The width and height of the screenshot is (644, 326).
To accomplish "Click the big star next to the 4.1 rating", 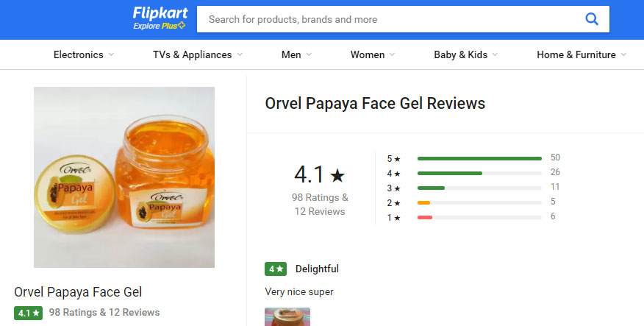I will pyautogui.click(x=337, y=176).
